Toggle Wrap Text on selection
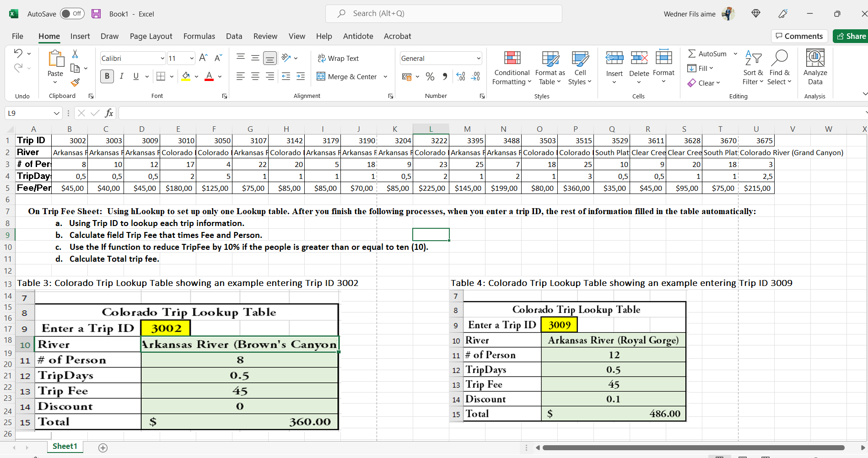 click(339, 58)
